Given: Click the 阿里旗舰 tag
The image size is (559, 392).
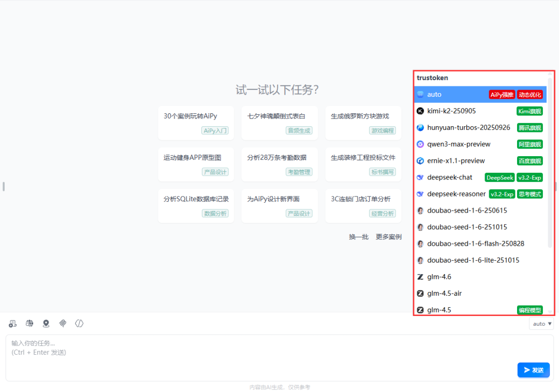Looking at the screenshot, I should 530,144.
